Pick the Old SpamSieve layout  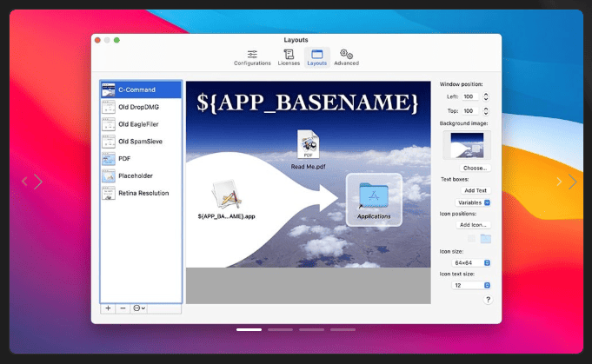click(141, 142)
